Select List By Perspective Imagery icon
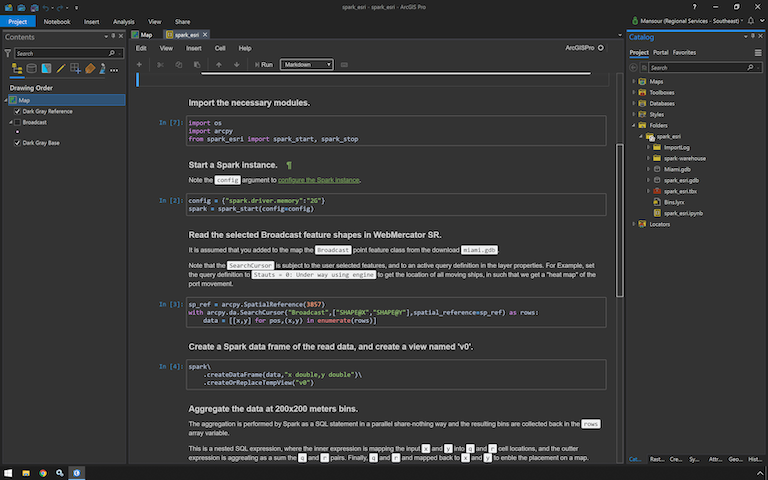The height and width of the screenshot is (480, 768). click(x=102, y=69)
